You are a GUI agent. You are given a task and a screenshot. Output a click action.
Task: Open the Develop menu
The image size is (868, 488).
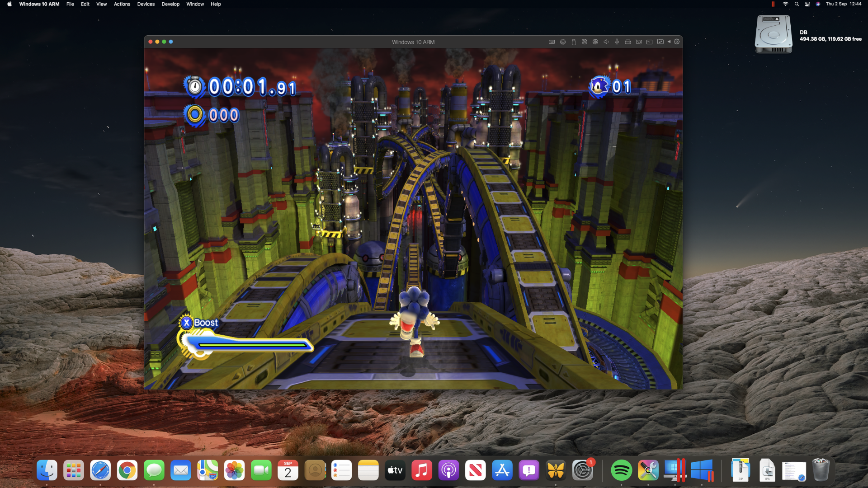click(x=170, y=4)
